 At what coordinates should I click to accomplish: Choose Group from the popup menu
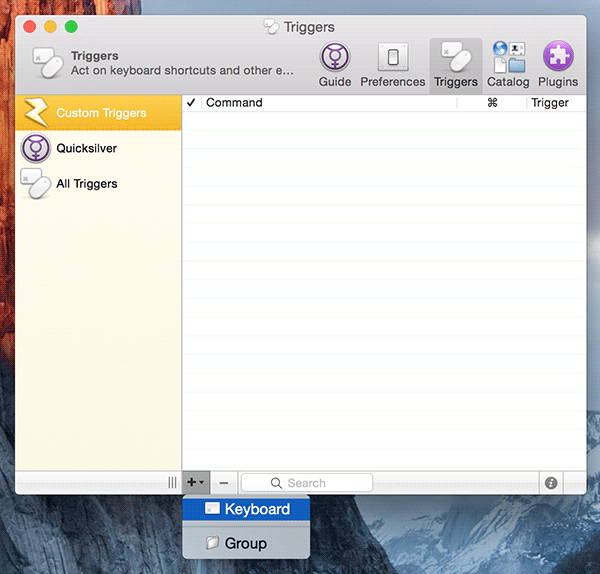coord(246,543)
